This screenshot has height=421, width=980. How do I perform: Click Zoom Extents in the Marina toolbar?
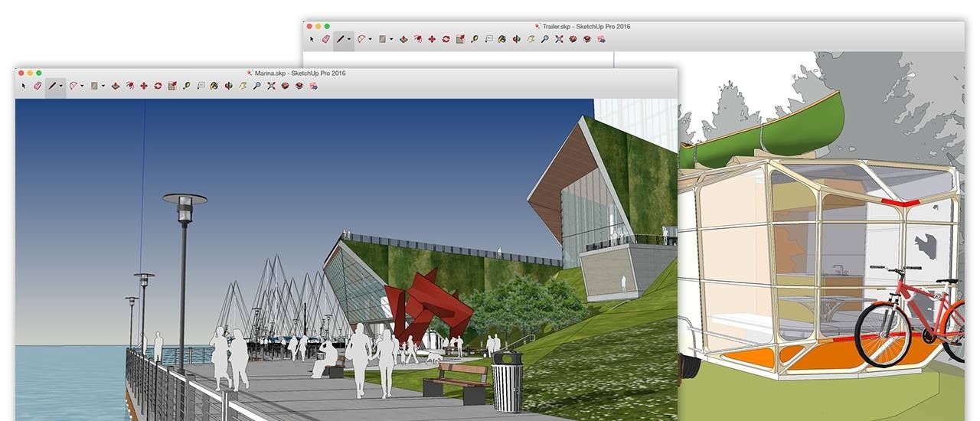click(x=271, y=86)
